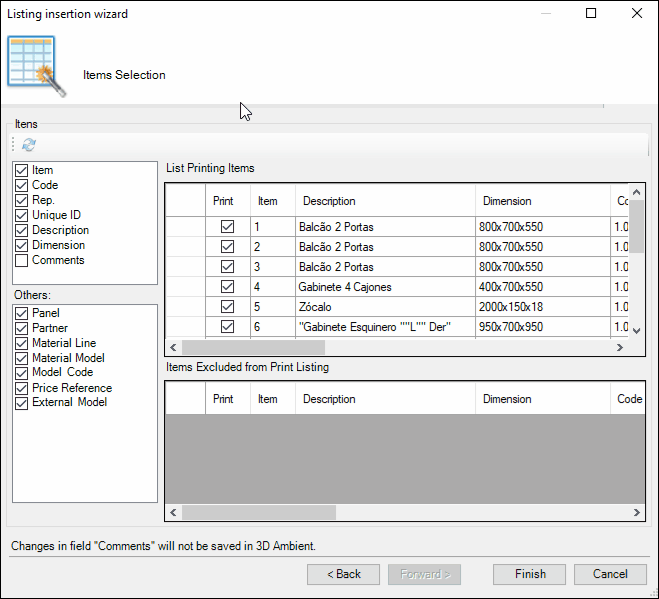
Task: Click right arrow of printing list scrollbar
Action: [619, 348]
